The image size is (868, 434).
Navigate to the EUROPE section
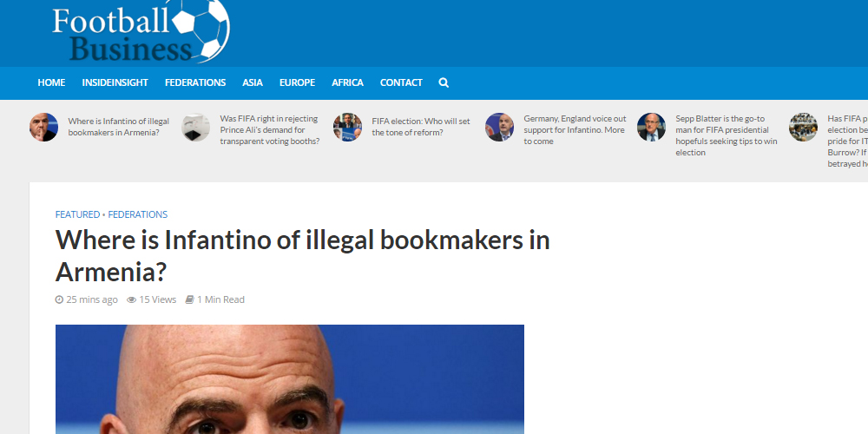(x=297, y=82)
